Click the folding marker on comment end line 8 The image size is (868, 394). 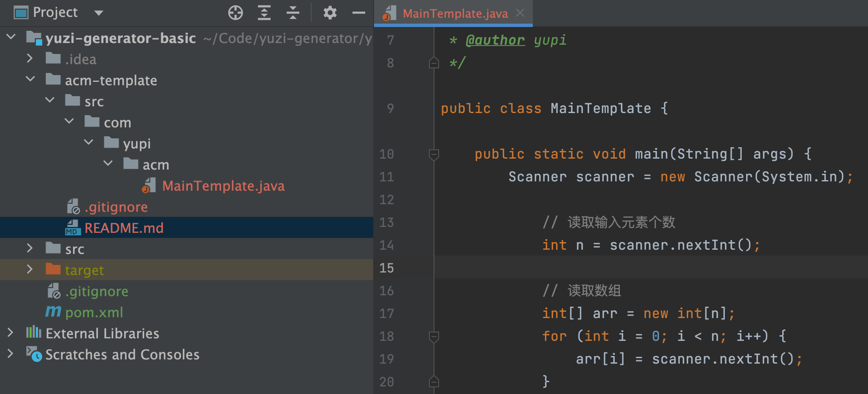tap(434, 63)
